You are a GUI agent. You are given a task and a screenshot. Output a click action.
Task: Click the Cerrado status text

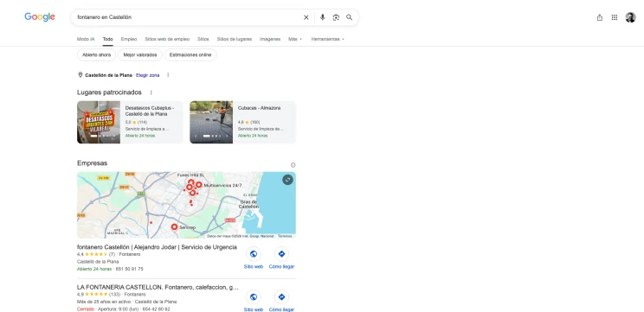pos(86,309)
